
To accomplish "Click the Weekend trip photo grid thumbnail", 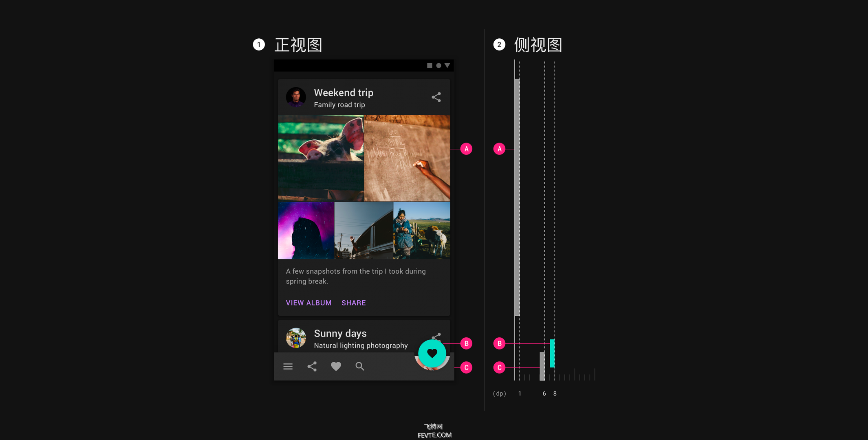I will 364,186.
